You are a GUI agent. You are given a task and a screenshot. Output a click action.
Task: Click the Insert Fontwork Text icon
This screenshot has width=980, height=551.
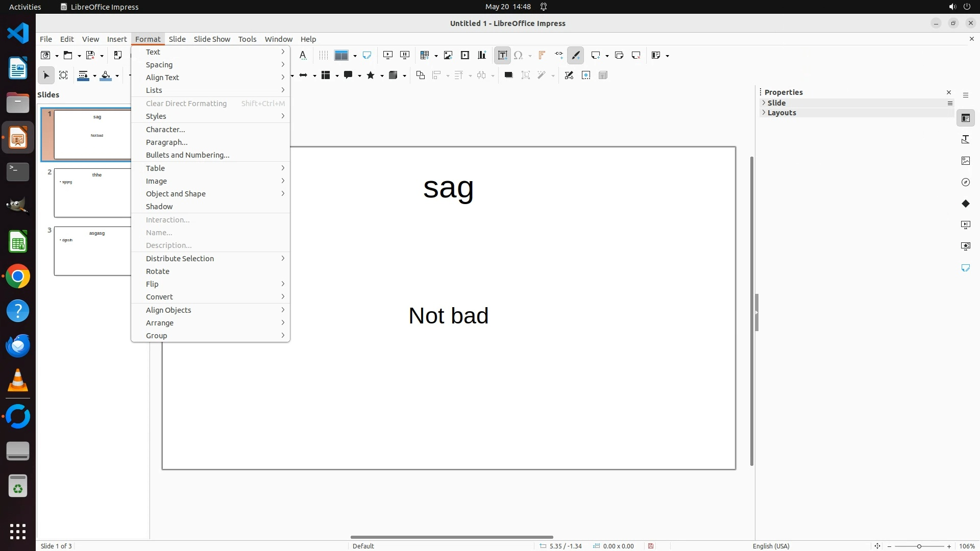[x=542, y=55]
